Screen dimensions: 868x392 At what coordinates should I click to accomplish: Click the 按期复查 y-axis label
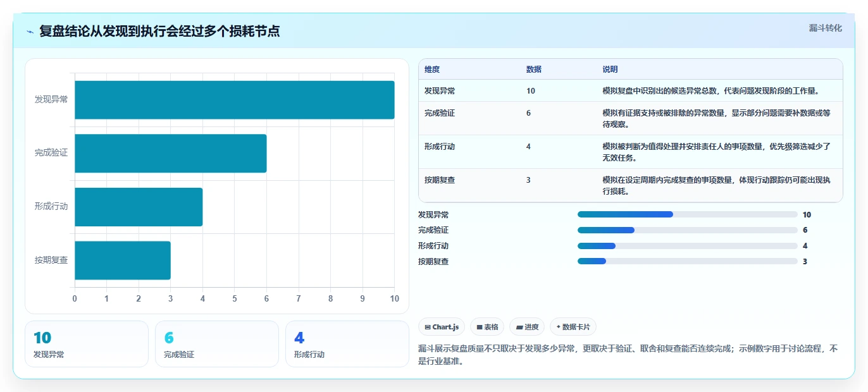pos(51,260)
